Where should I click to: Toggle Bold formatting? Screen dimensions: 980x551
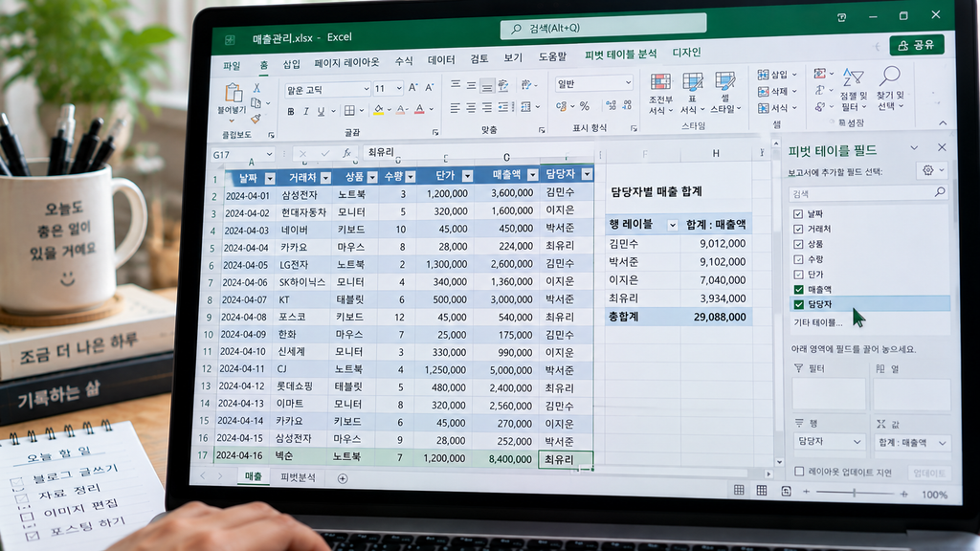coord(291,112)
